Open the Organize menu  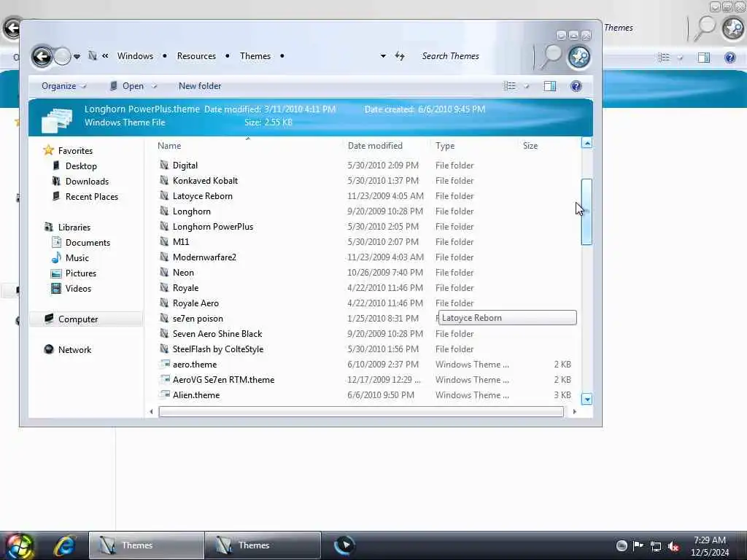(x=64, y=86)
